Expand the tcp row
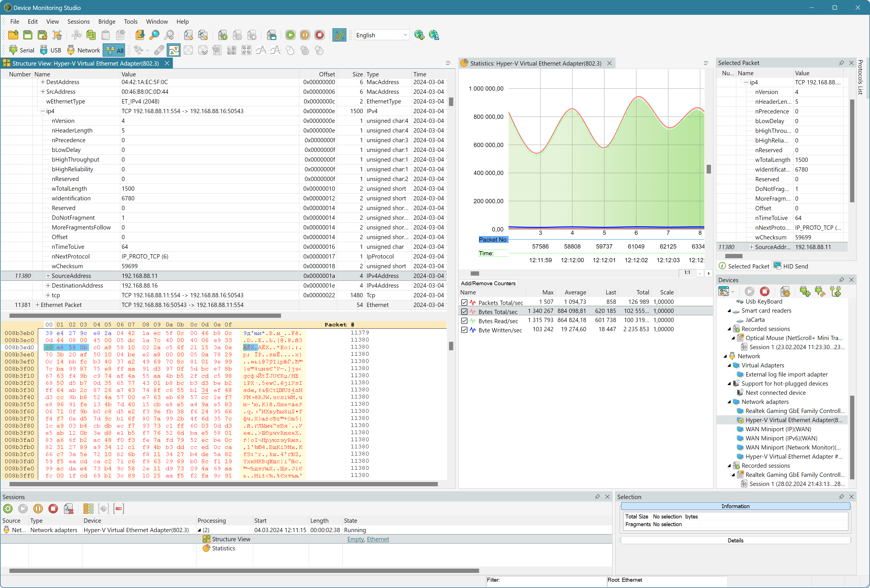 [48, 295]
